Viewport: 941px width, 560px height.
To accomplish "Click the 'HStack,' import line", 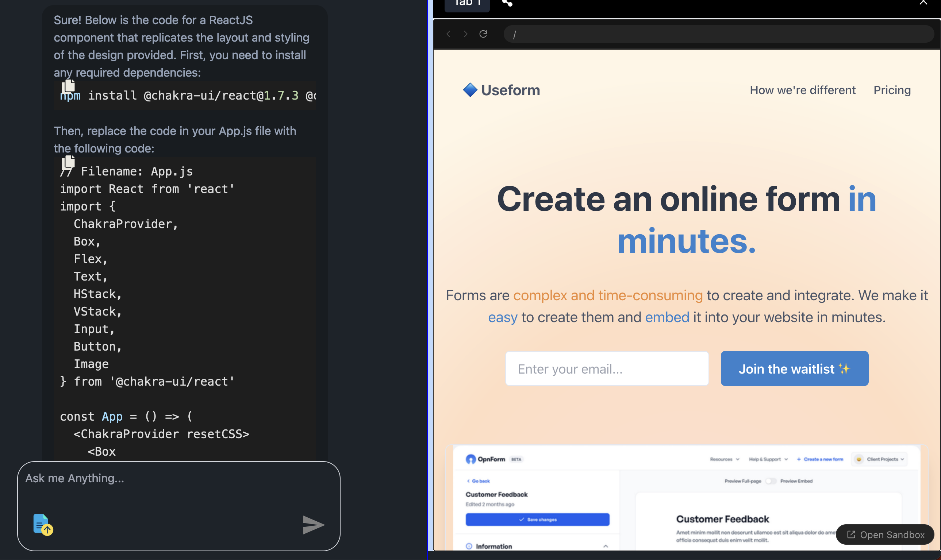I will pos(98,294).
